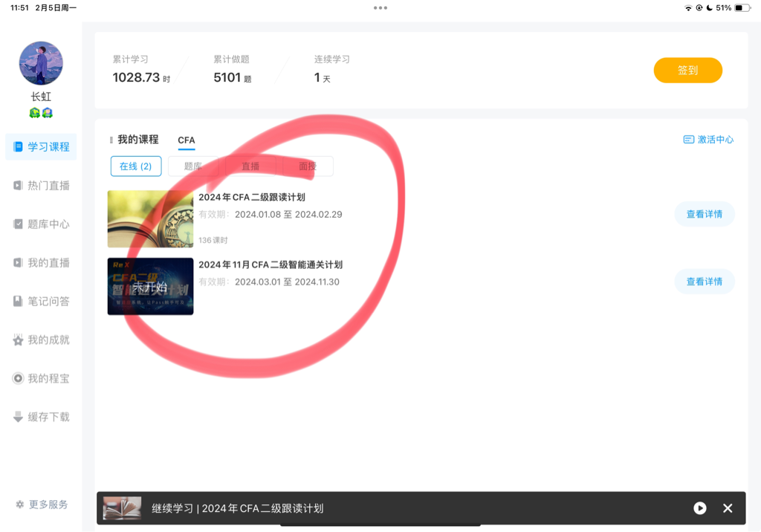Click validity dates 2024.01.08 至 2024.02.29
761x532 pixels.
288,215
